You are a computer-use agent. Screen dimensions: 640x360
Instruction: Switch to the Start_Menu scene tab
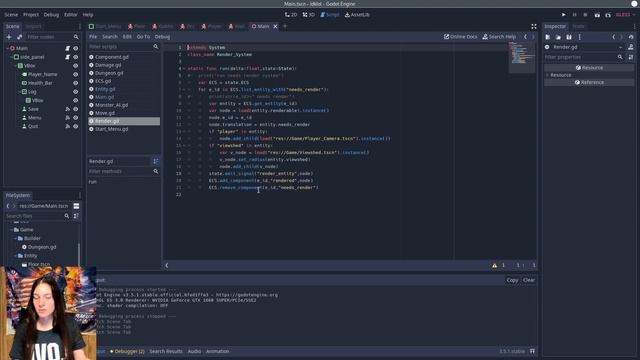tap(105, 27)
